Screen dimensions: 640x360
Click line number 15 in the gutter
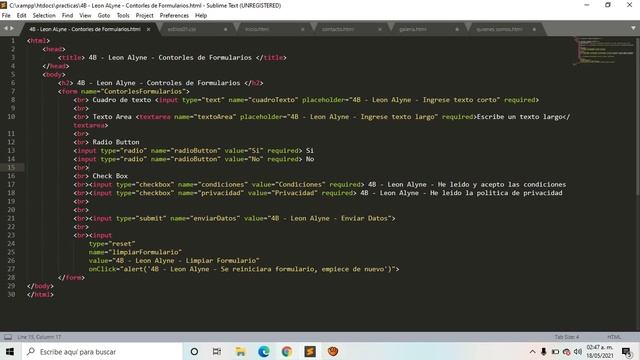[11, 167]
